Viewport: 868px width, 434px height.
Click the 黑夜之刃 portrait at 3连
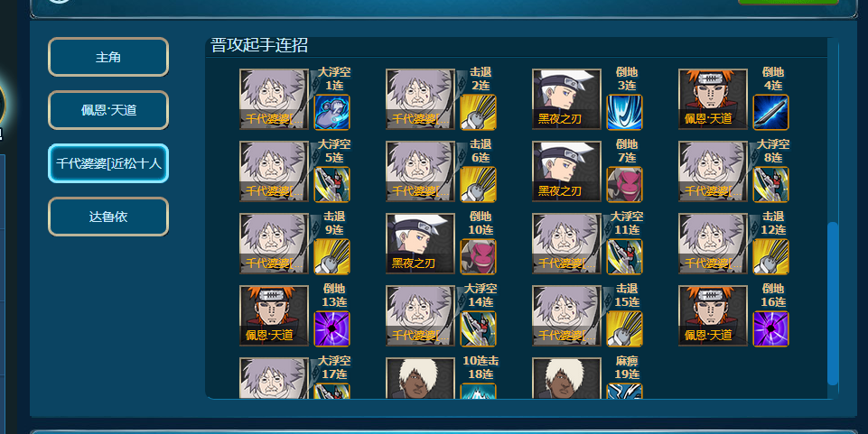click(566, 99)
